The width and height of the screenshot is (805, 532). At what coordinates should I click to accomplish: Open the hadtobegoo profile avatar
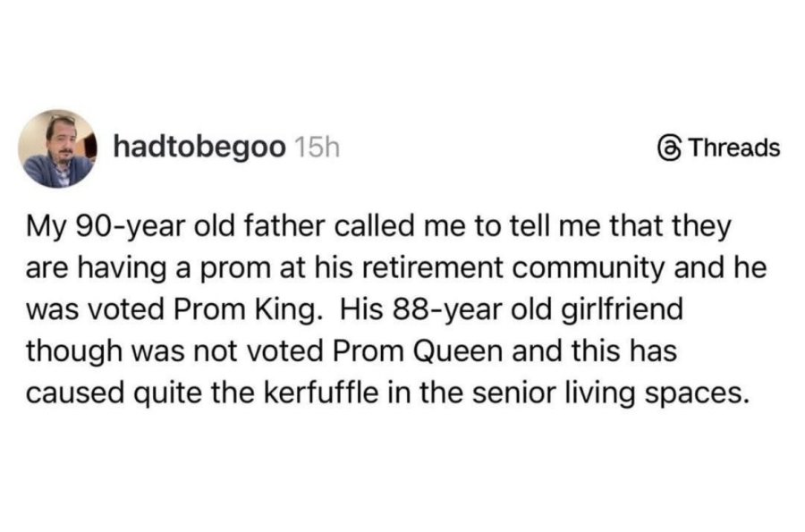(57, 148)
